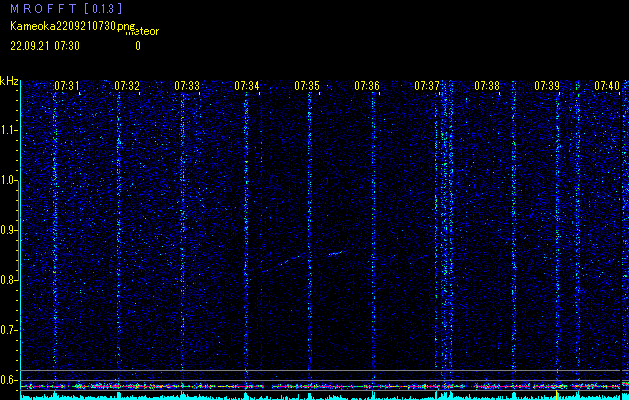Viewport: 629px width, 400px height.
Task: Select the 07:36 time marker
Action: 367,85
